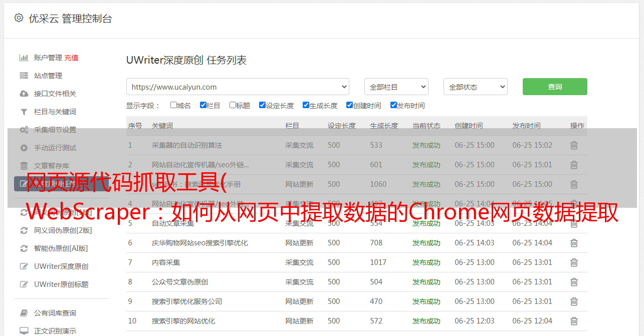The image size is (644, 336).
Task: Click keyword 庆华购物网站seo搜索引擎优化
Action: [x=200, y=243]
